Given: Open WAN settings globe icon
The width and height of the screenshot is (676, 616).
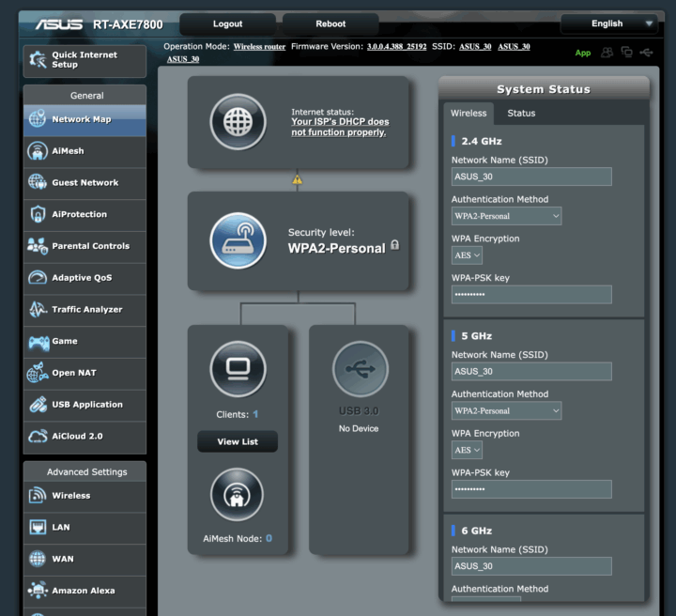Looking at the screenshot, I should coord(38,559).
